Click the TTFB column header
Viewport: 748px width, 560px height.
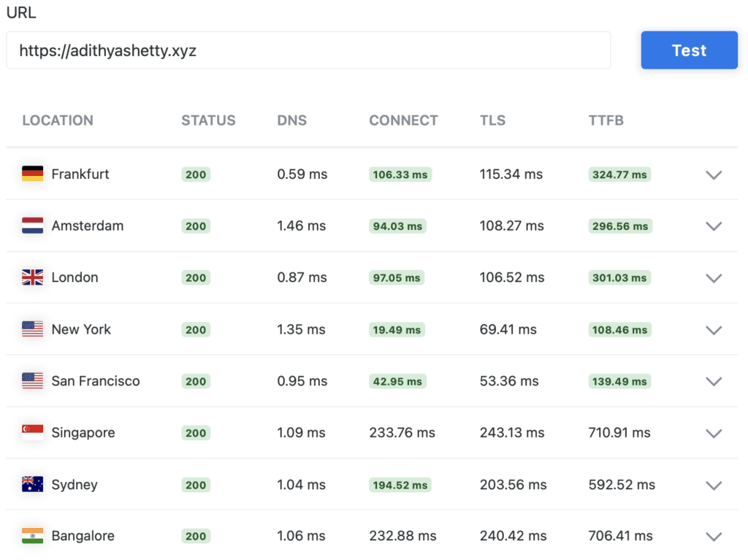click(x=606, y=120)
